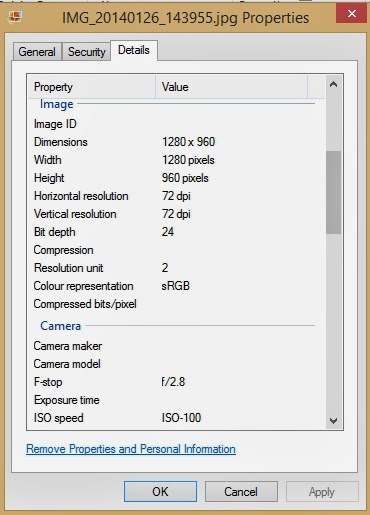Select the F-stop label

click(48, 382)
